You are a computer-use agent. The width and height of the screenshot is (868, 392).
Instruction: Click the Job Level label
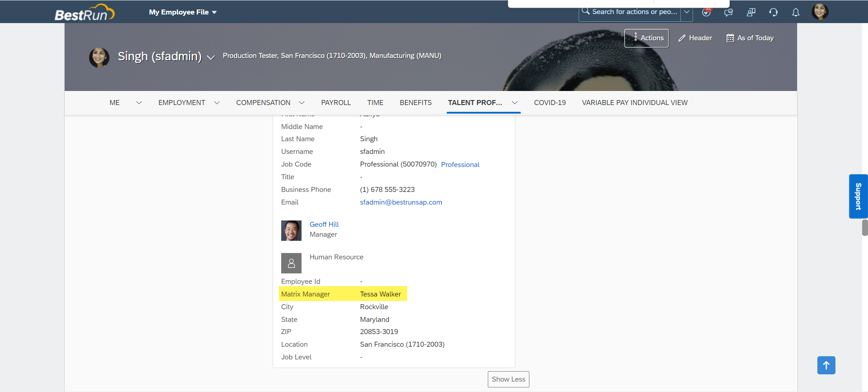[x=296, y=357]
